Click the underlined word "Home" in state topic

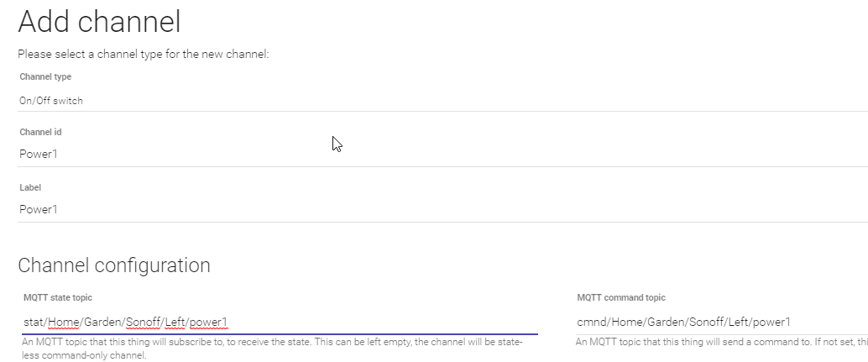[63, 323]
